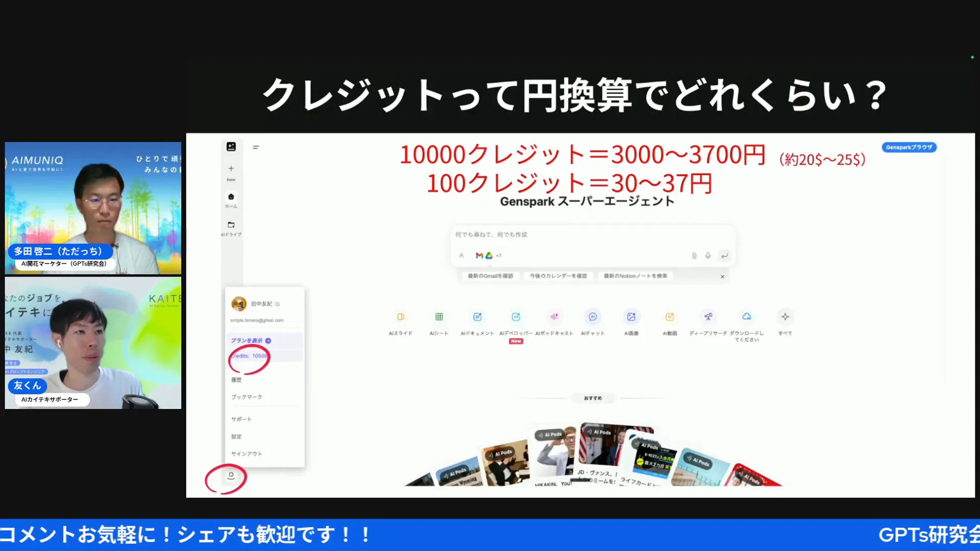Open the Gmail integration icon
The height and width of the screenshot is (551, 980).
pos(479,256)
